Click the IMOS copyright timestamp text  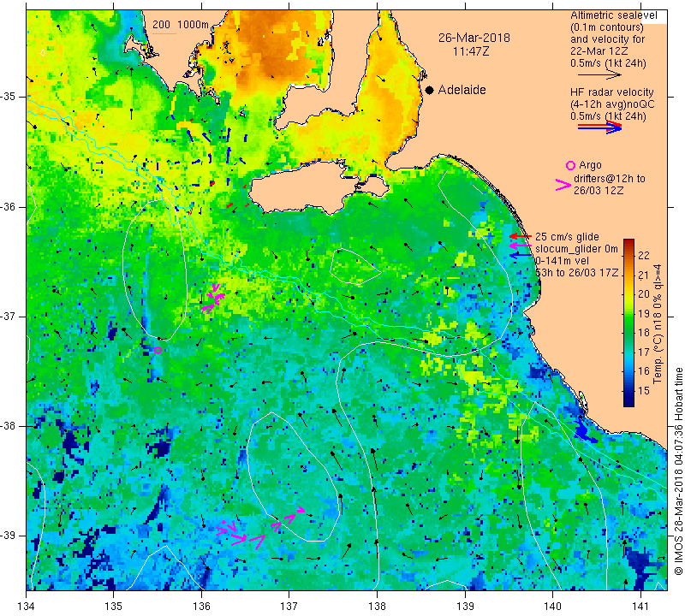678,471
